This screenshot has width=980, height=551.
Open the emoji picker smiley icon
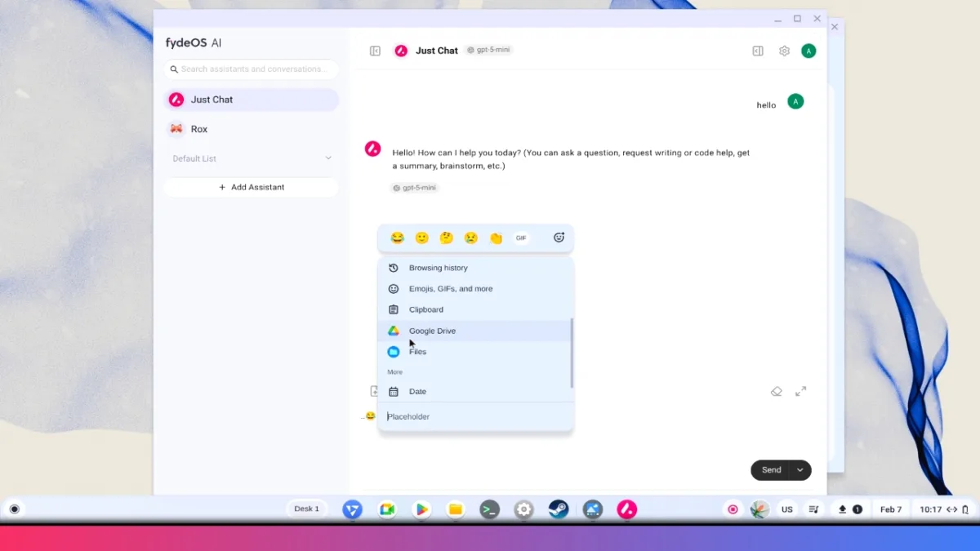[x=559, y=238]
